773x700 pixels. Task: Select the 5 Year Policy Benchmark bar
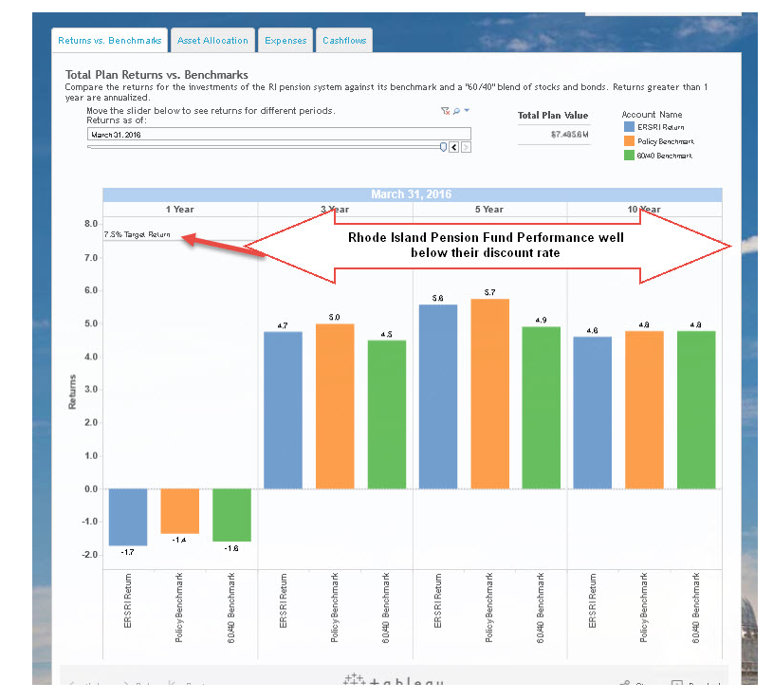490,394
